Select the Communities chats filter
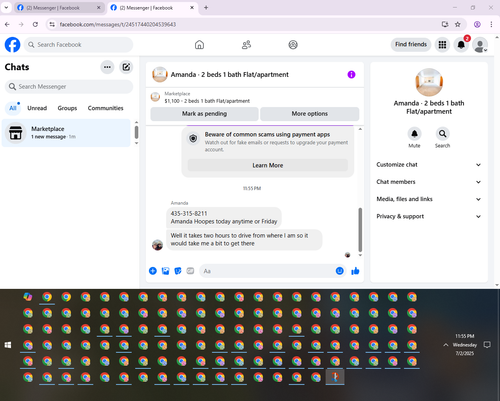Viewport: 500px width, 401px height. tap(105, 108)
